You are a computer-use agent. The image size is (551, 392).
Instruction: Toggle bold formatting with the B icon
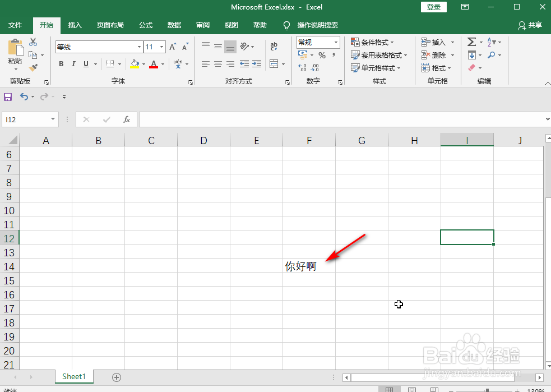(x=61, y=63)
